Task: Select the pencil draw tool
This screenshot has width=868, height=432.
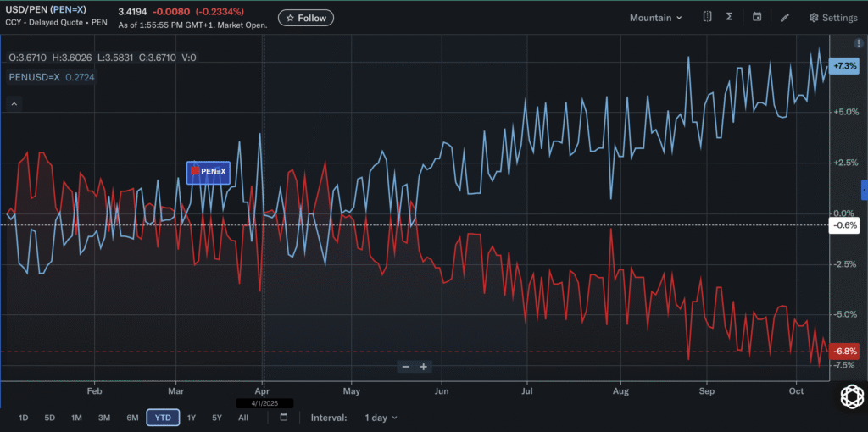Action: pos(785,18)
